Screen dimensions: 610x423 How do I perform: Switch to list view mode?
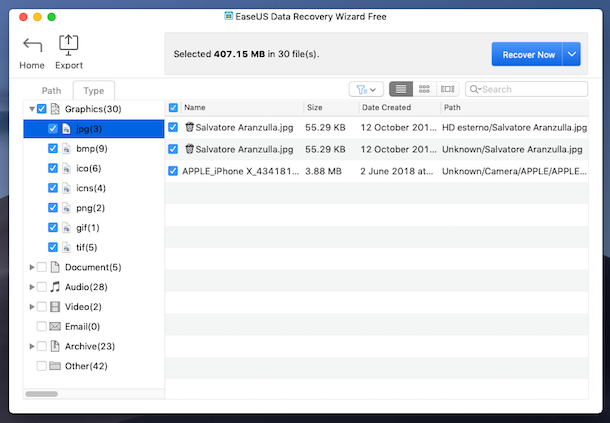(x=401, y=89)
